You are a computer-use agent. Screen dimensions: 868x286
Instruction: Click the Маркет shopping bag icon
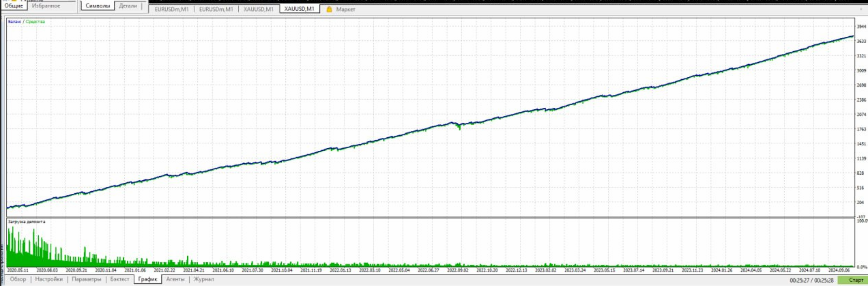point(330,10)
